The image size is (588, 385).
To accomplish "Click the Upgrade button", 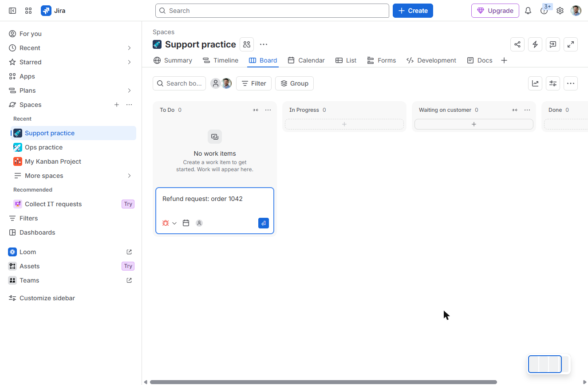I will [495, 11].
